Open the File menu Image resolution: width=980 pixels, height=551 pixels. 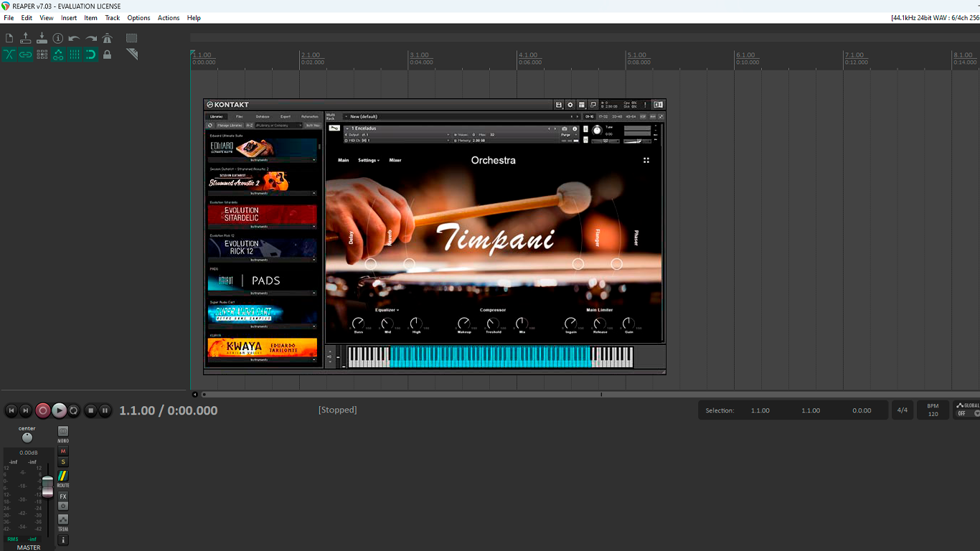pyautogui.click(x=9, y=18)
